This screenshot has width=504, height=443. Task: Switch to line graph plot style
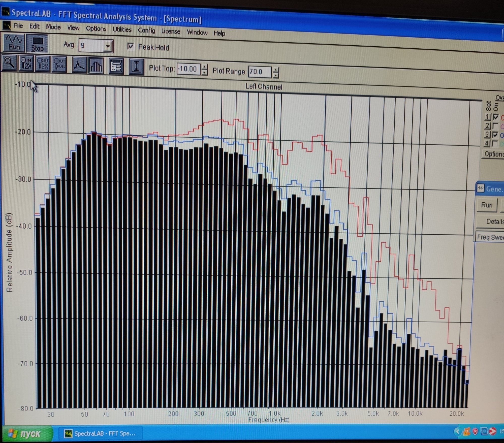79,65
